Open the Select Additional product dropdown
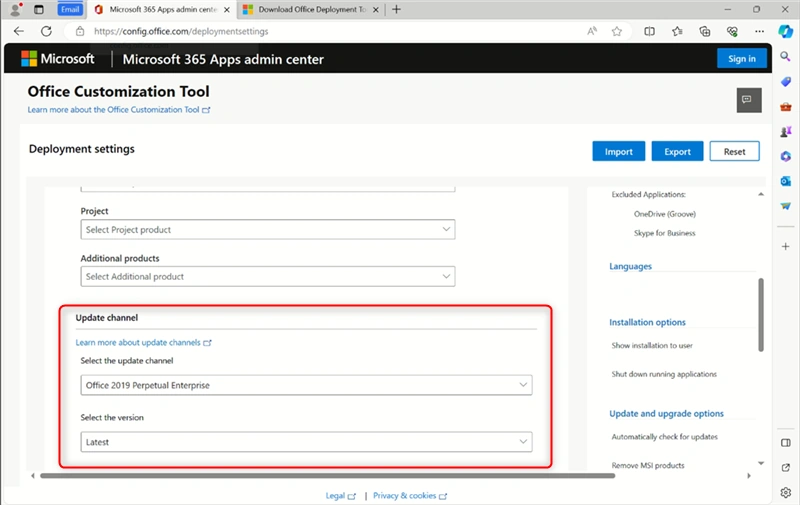The height and width of the screenshot is (505, 800). coord(268,276)
